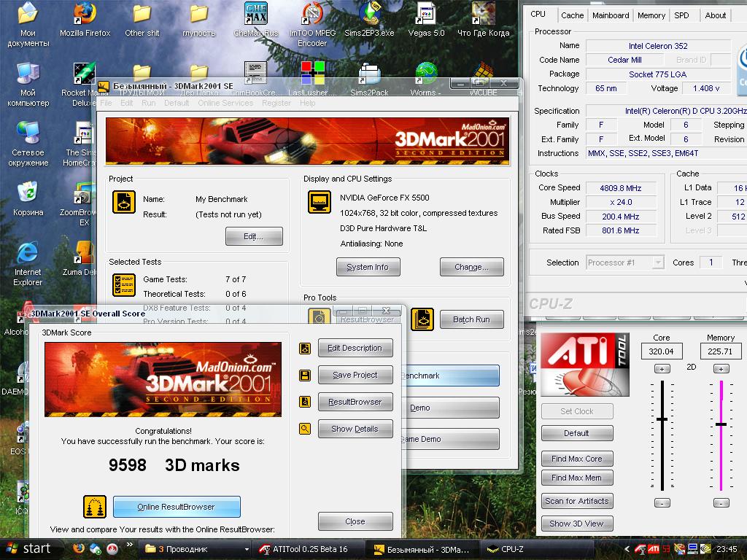
Task: Open Мой компьютер desktop icon
Action: click(x=28, y=85)
